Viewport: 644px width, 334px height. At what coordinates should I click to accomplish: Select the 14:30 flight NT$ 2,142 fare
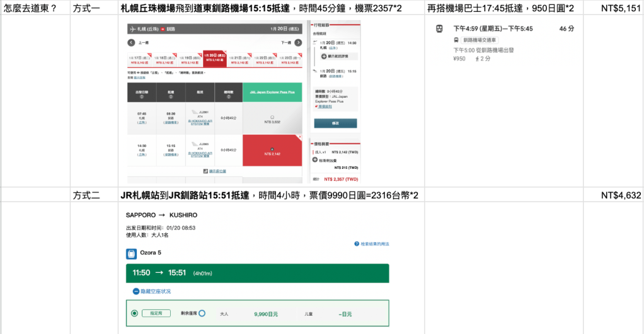(x=272, y=151)
